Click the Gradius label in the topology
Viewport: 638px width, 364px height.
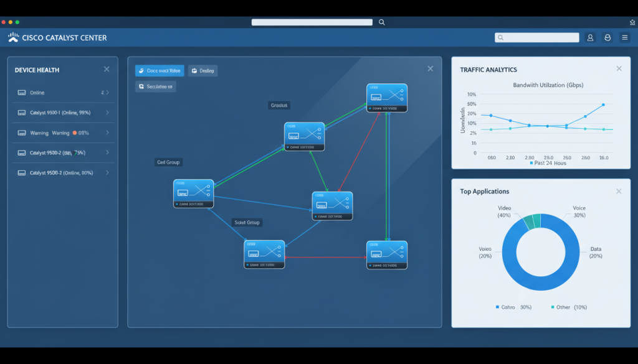click(279, 105)
